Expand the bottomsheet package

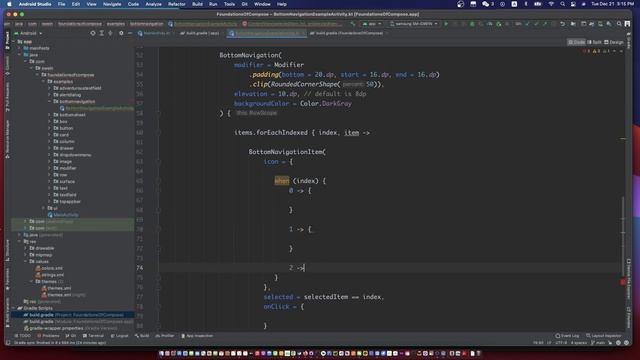tap(49, 115)
